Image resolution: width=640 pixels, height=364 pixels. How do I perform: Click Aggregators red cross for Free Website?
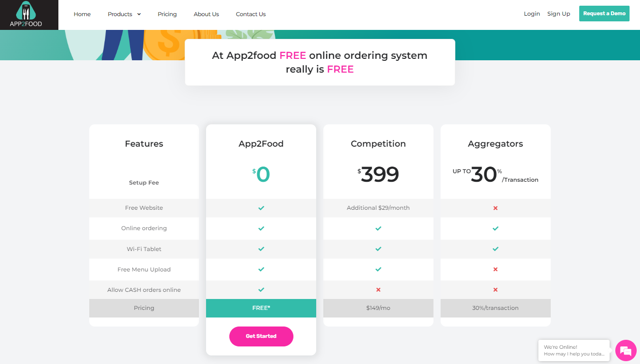(496, 208)
